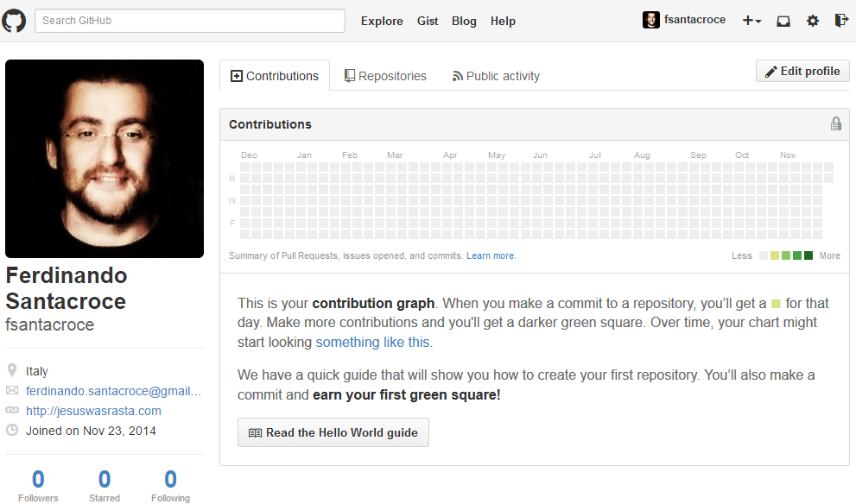856x504 pixels.
Task: Click the Search GitHub input field
Action: 189,20
